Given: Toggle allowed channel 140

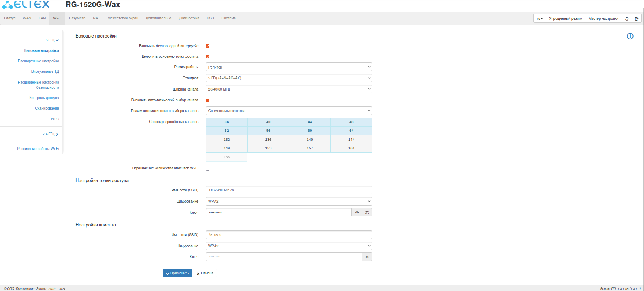Looking at the screenshot, I should tap(310, 140).
